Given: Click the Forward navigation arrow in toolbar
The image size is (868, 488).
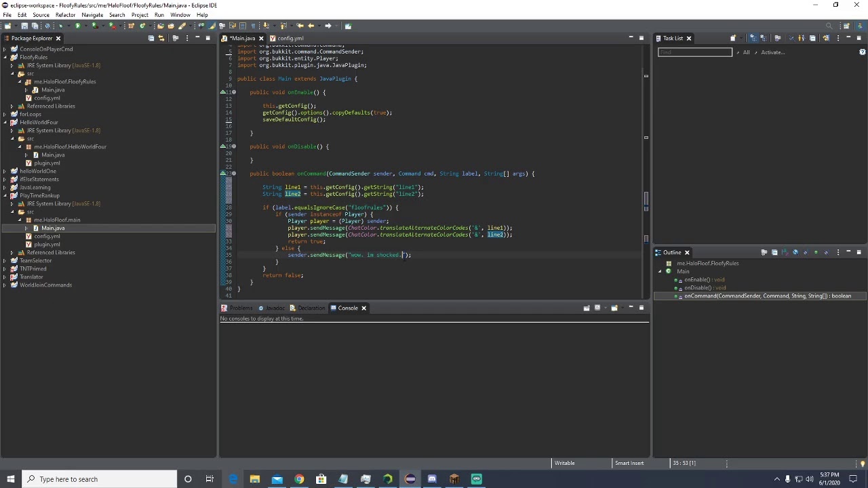Looking at the screenshot, I should (x=328, y=26).
